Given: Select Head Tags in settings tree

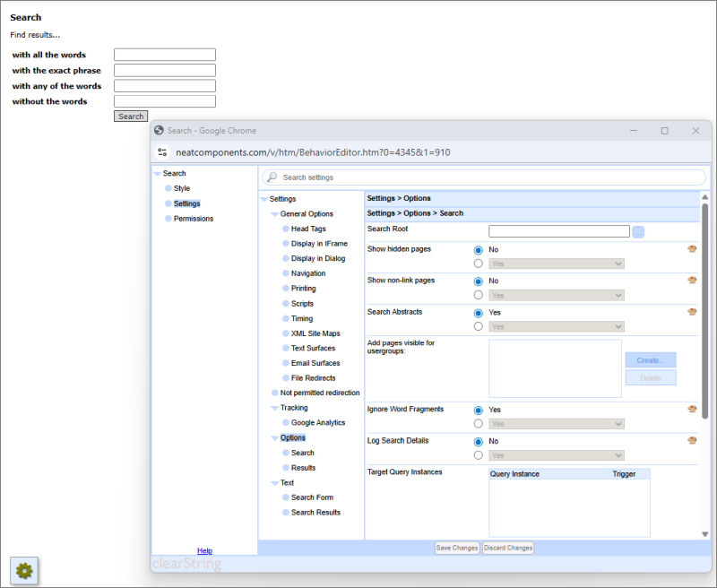Looking at the screenshot, I should pos(308,229).
